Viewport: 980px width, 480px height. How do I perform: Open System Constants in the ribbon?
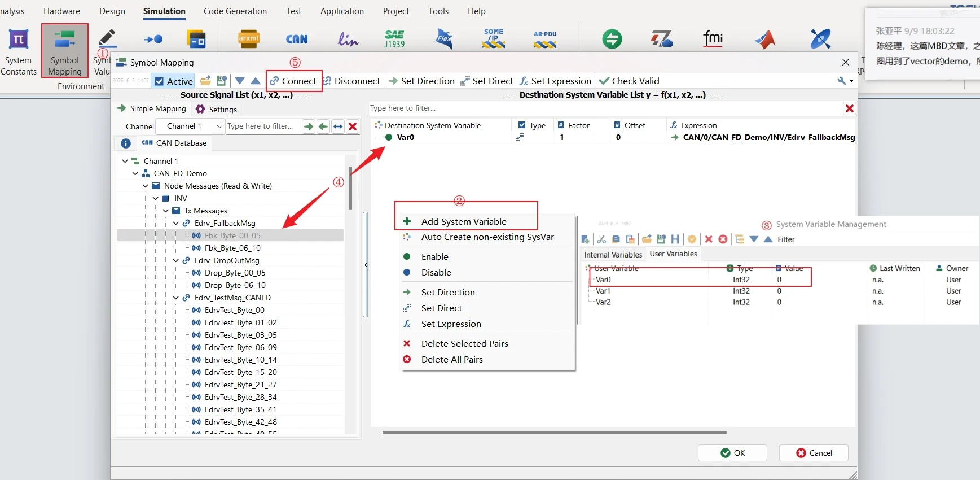point(19,52)
